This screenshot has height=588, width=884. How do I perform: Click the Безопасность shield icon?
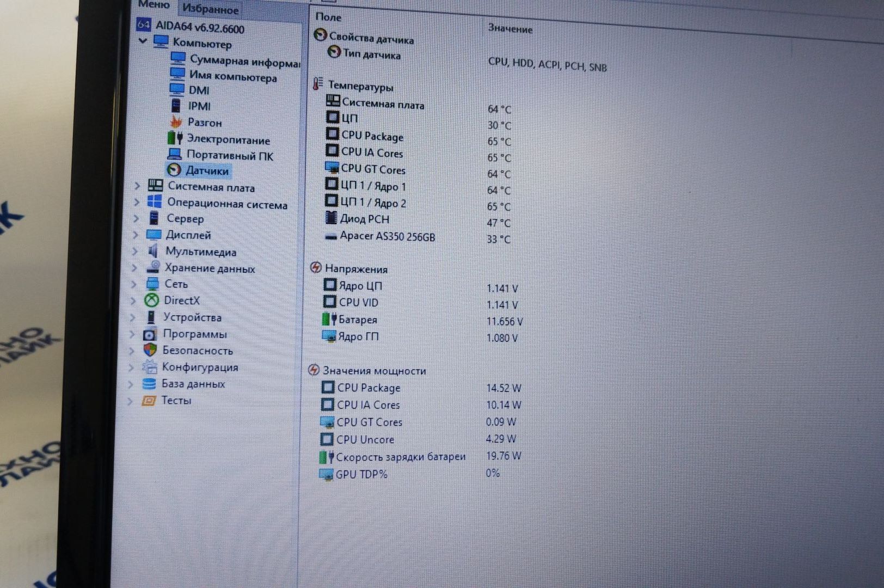point(150,350)
